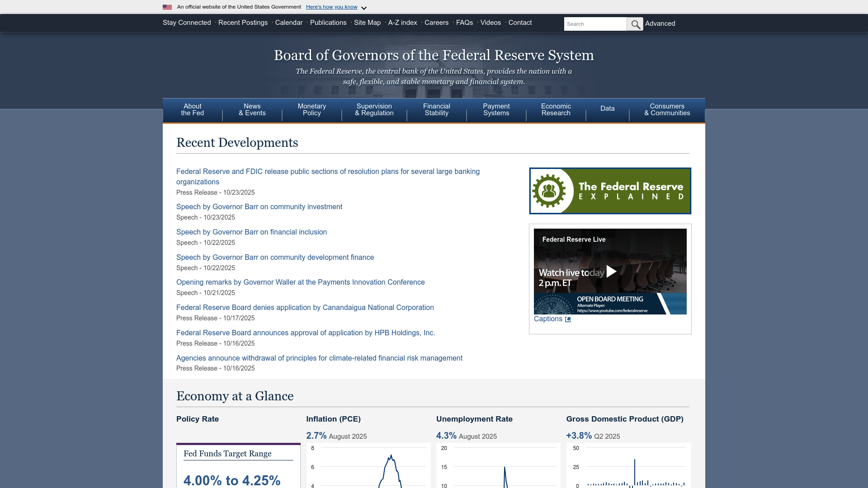868x488 pixels.
Task: Play the Federal Reserve Live video
Action: click(x=611, y=271)
